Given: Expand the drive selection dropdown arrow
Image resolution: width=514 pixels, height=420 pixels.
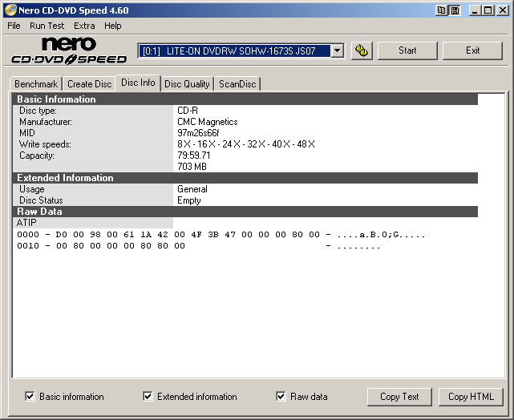Looking at the screenshot, I should (337, 50).
